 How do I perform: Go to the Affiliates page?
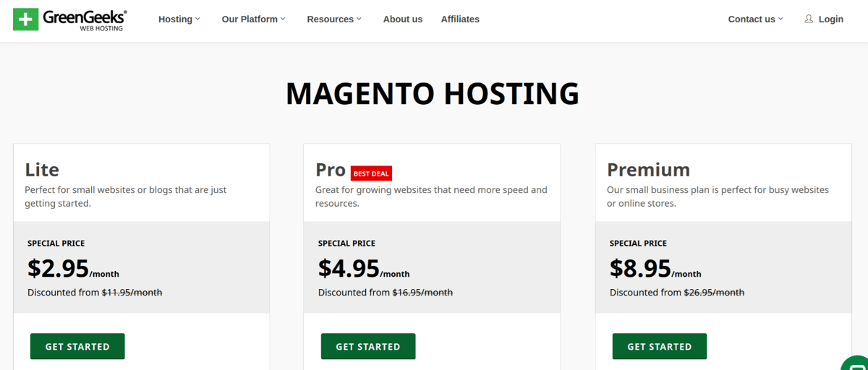(460, 20)
